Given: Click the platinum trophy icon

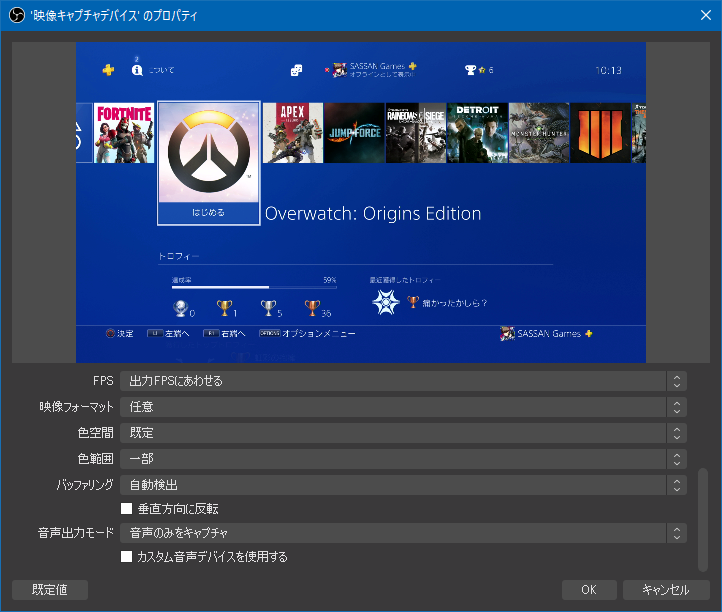Looking at the screenshot, I should pos(180,308).
